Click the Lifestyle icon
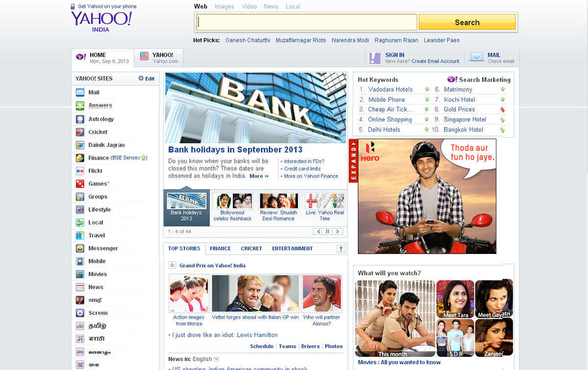The image size is (588, 370). tap(80, 210)
